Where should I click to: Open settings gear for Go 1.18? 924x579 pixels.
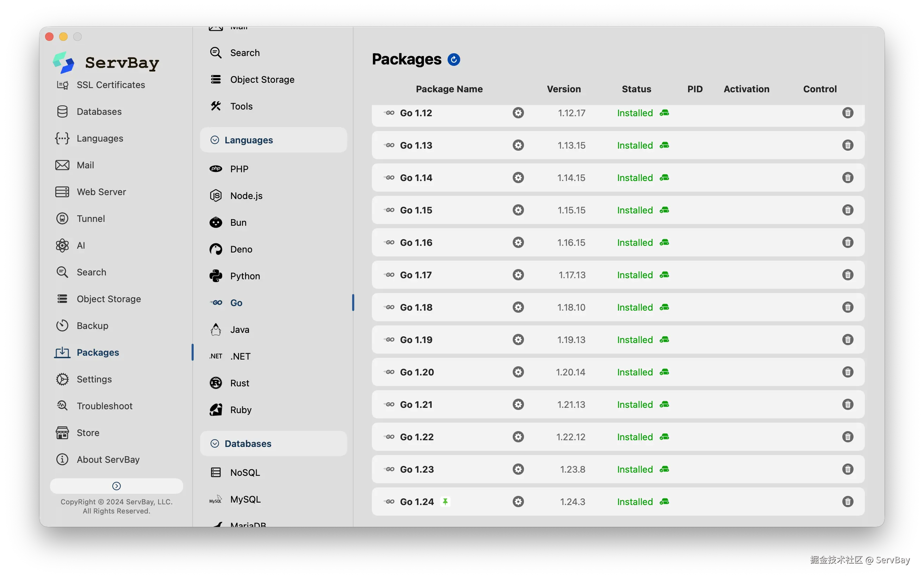point(518,307)
